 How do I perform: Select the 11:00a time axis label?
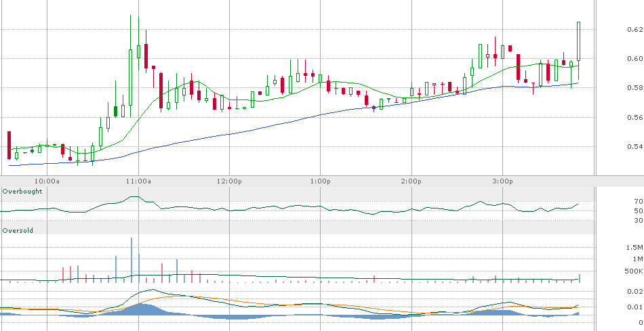(138, 181)
